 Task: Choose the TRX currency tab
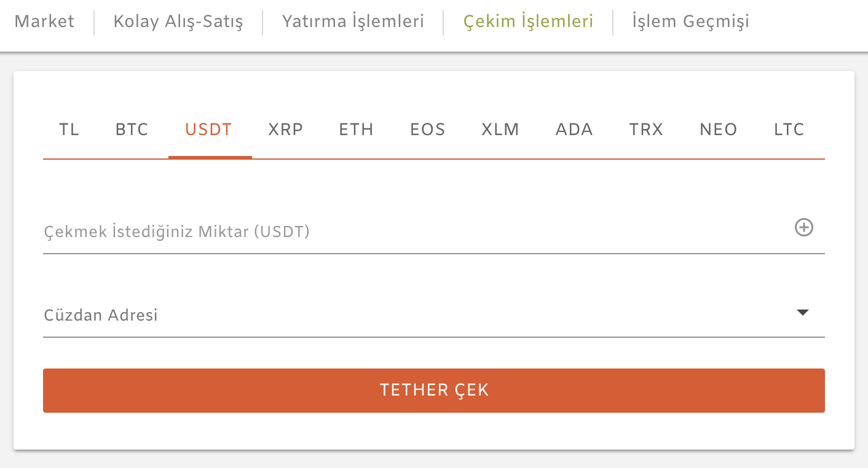tap(646, 130)
